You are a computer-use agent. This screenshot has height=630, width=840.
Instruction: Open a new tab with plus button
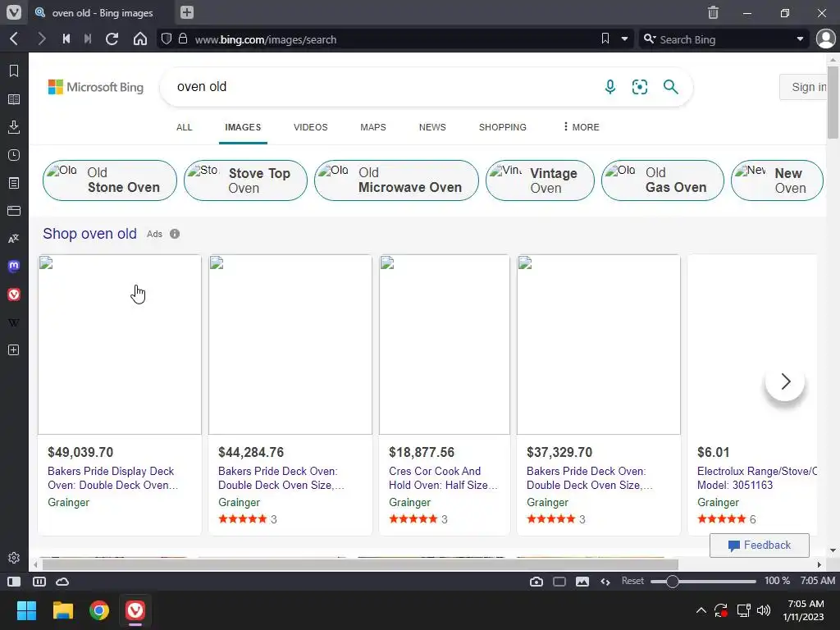point(186,12)
